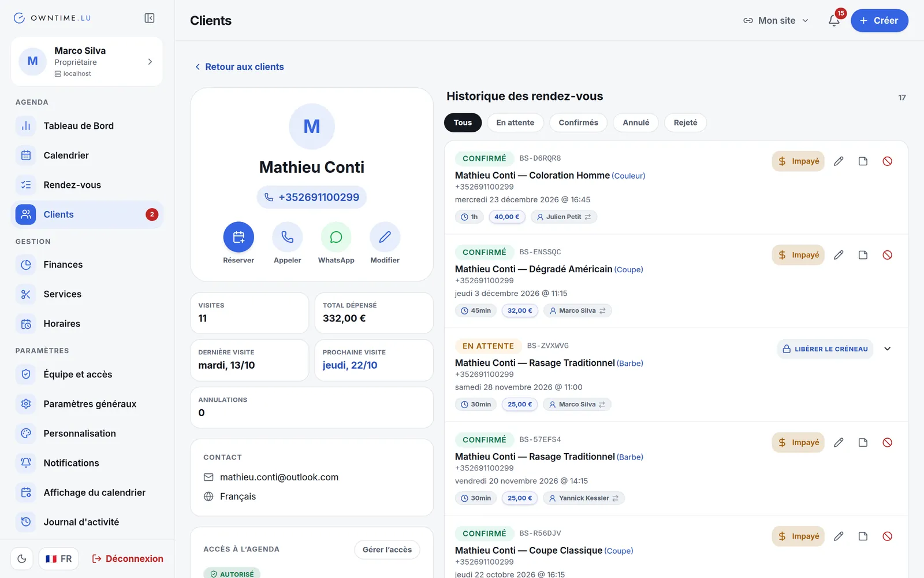Show Confirmés appointments
Viewport: 924px width, 578px height.
(578, 123)
